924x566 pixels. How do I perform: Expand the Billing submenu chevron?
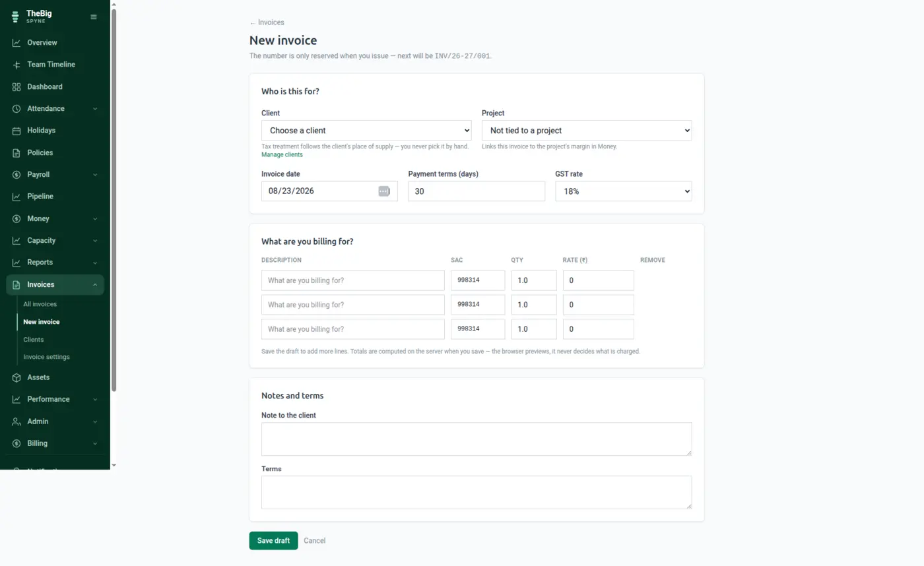click(x=95, y=443)
